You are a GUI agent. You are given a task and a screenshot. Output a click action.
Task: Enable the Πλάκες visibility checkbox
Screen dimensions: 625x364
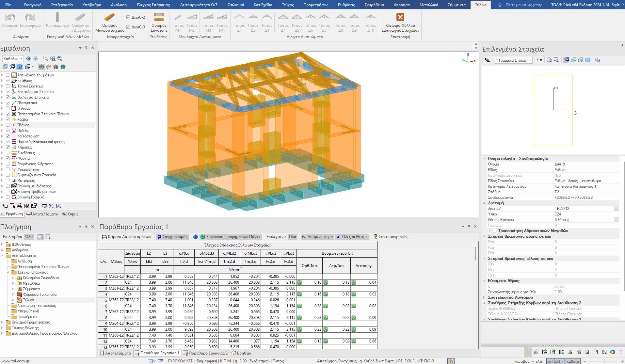8,125
